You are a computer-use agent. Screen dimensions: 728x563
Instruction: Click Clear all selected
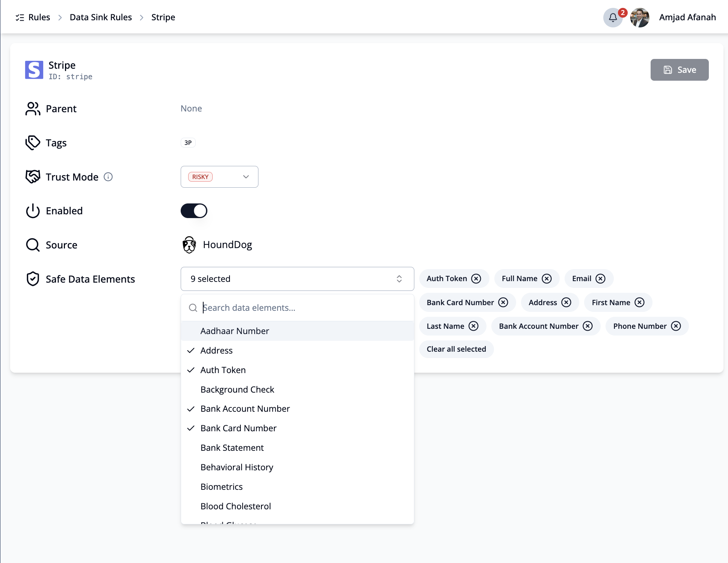coord(456,349)
